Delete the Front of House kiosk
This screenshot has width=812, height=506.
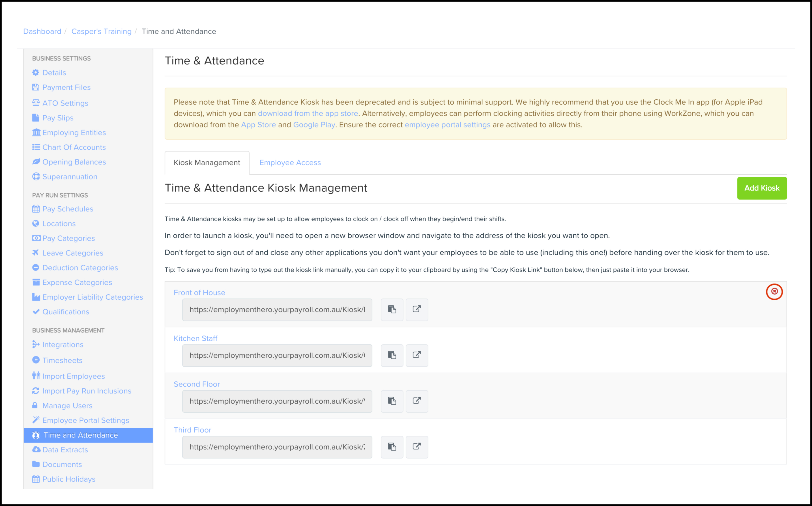[774, 291]
